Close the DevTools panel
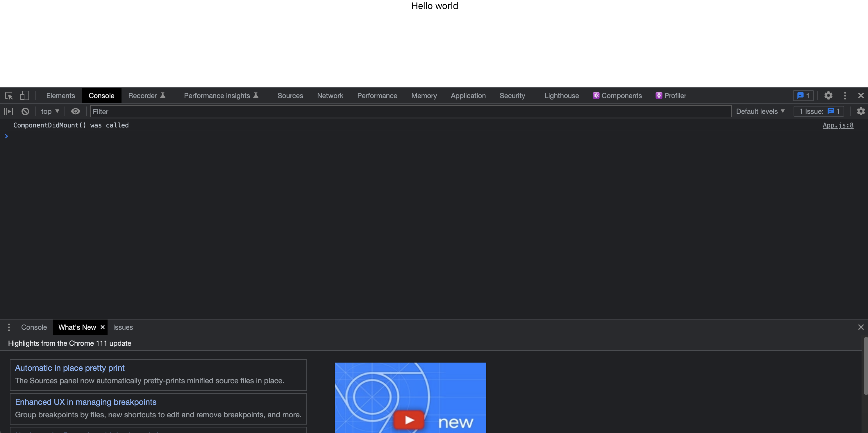 [x=861, y=96]
